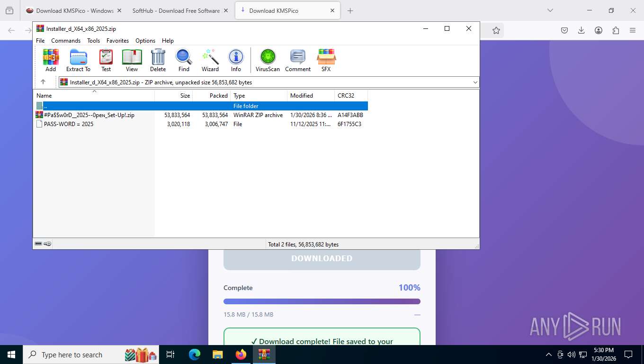The image size is (644, 364).
Task: Click the key icon in WinRAR status bar
Action: pyautogui.click(x=47, y=244)
